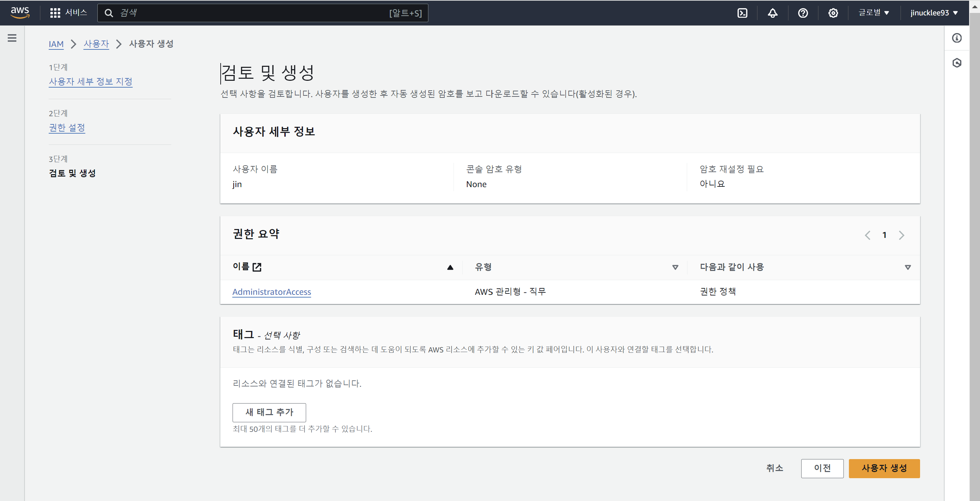Select the console password type value 'None'
The image size is (980, 501).
[476, 184]
